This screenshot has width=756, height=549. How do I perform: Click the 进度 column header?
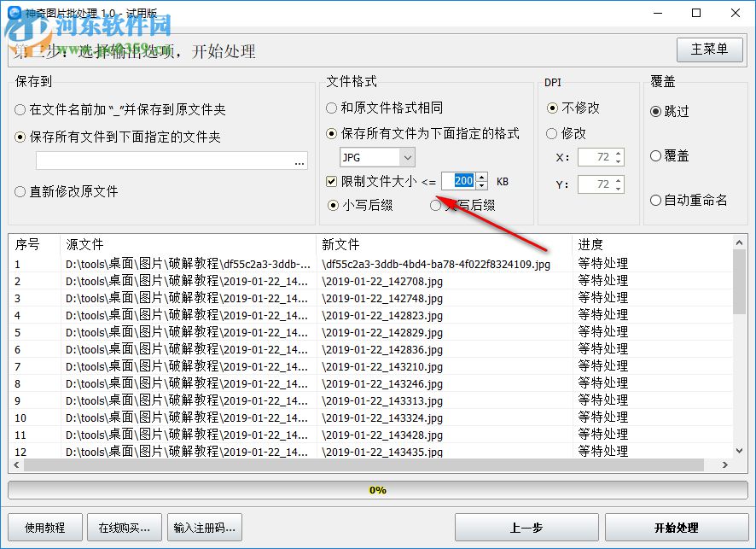(653, 244)
